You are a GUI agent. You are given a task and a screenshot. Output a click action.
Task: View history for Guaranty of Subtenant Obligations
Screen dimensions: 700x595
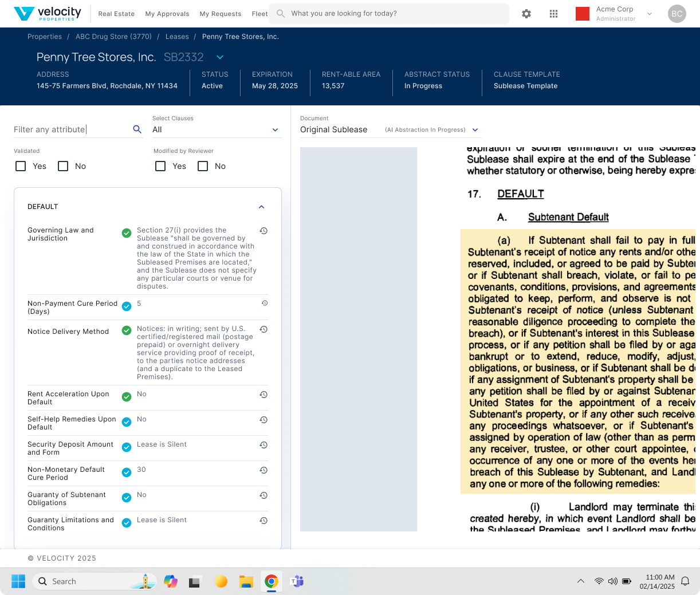[x=264, y=495]
